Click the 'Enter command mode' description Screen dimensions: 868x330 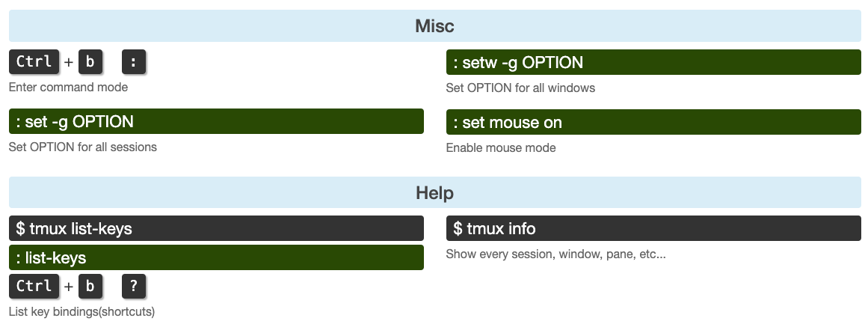[68, 87]
